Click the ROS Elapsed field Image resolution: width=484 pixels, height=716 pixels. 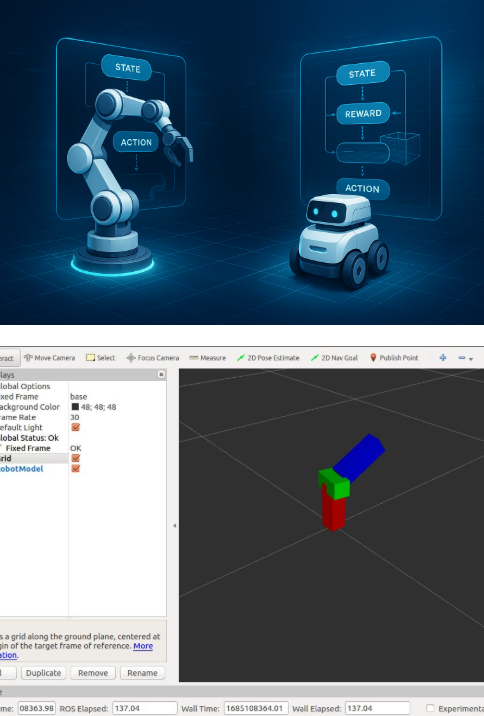click(145, 708)
